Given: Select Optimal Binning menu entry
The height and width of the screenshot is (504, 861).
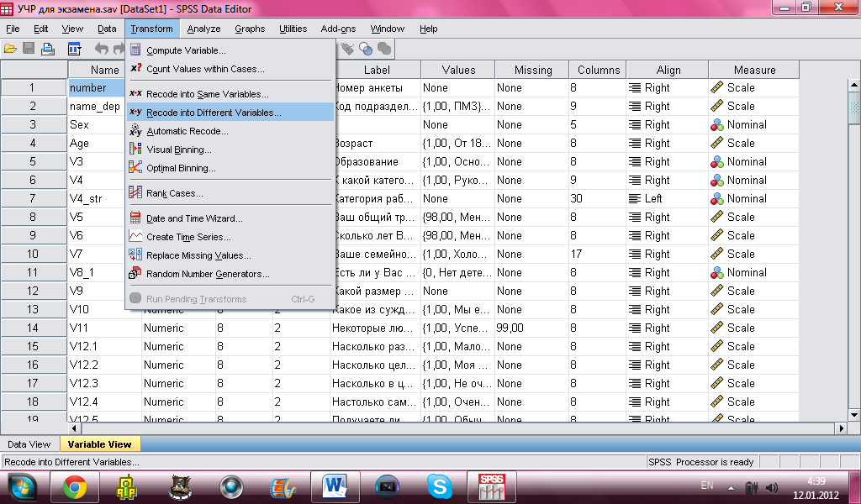Looking at the screenshot, I should click(x=230, y=168).
